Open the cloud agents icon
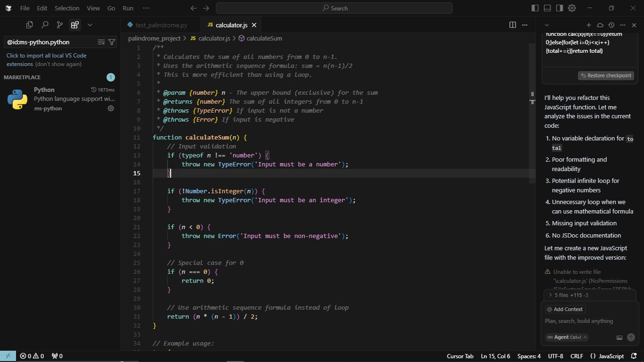Image resolution: width=644 pixels, height=362 pixels. pyautogui.click(x=600, y=25)
